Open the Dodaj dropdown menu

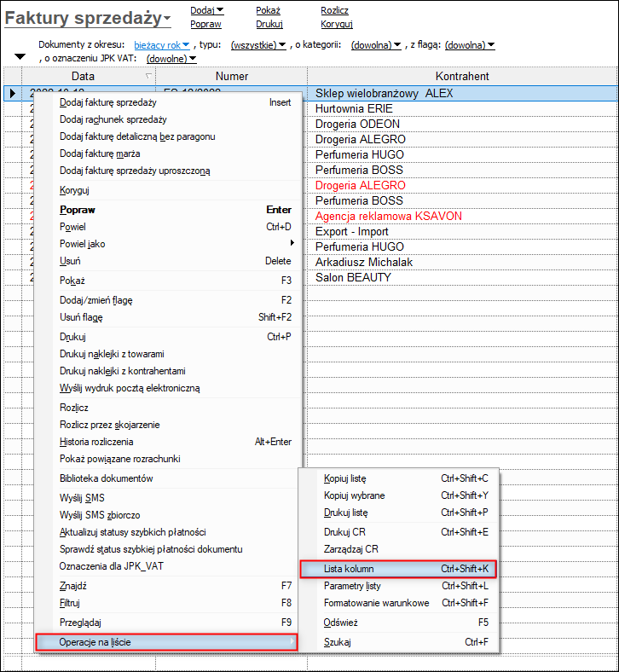pos(207,10)
